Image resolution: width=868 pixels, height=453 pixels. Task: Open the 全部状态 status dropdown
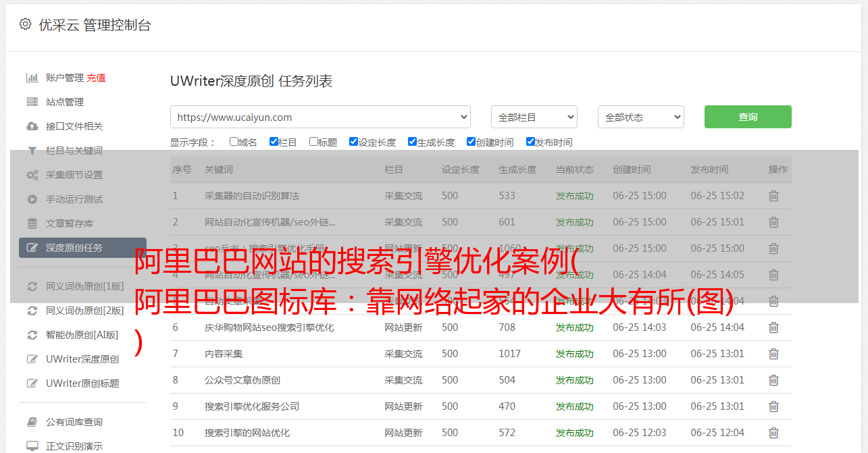640,117
